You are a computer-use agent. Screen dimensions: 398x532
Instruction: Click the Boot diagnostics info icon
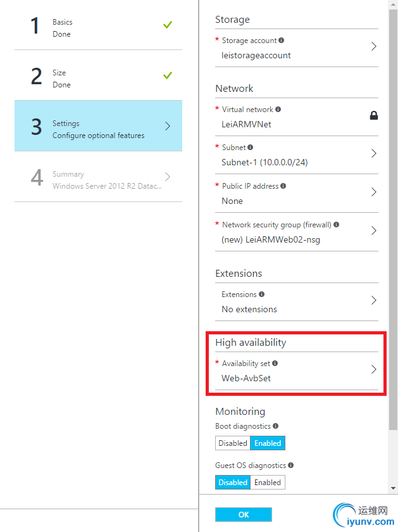click(x=276, y=426)
